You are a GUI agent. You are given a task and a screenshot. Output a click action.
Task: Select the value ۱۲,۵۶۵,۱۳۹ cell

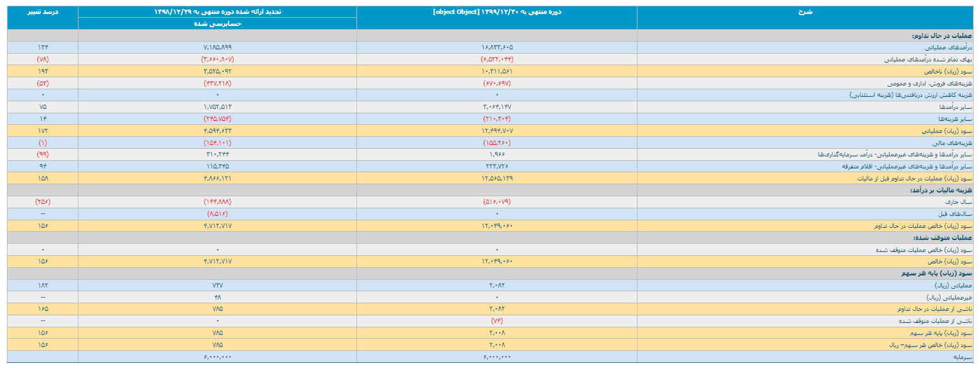pyautogui.click(x=496, y=179)
